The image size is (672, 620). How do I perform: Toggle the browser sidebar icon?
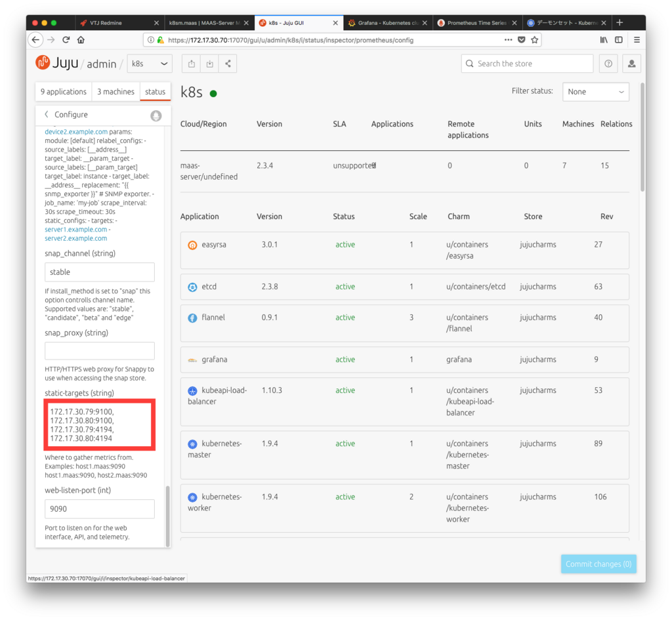[619, 40]
